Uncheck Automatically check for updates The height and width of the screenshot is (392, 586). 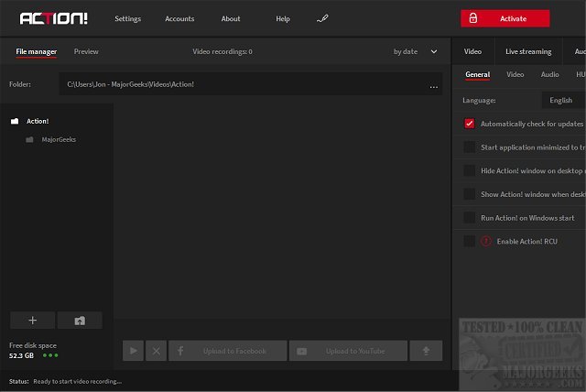click(470, 124)
